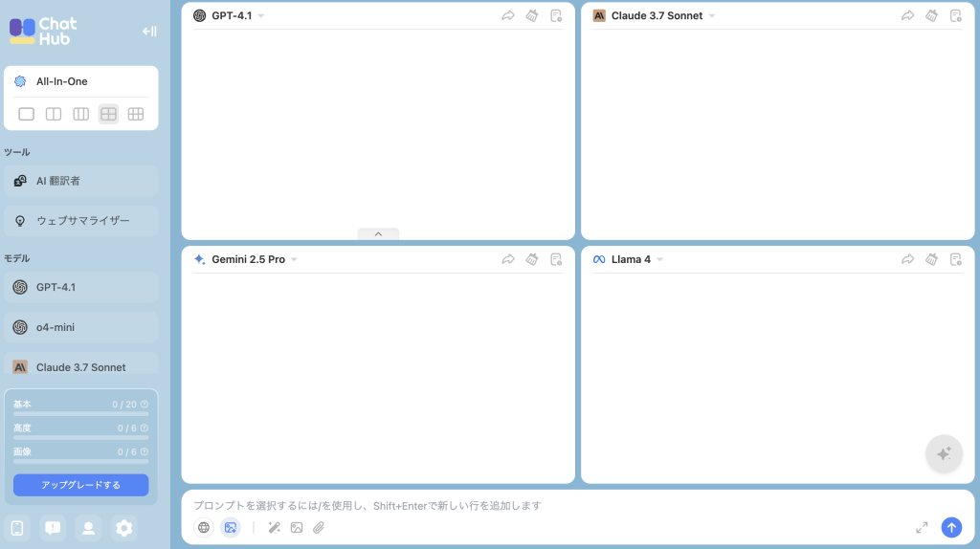This screenshot has width=980, height=549.
Task: Select the six-panel grid layout icon
Action: [x=136, y=115]
